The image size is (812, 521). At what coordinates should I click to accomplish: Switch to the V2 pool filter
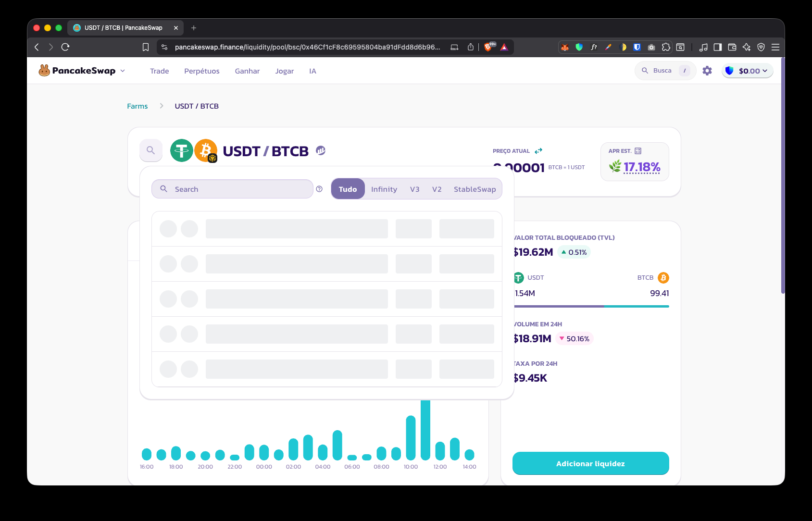tap(437, 189)
